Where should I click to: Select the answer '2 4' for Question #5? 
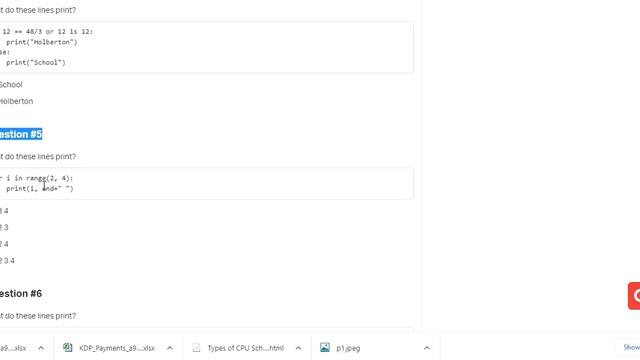coord(4,244)
